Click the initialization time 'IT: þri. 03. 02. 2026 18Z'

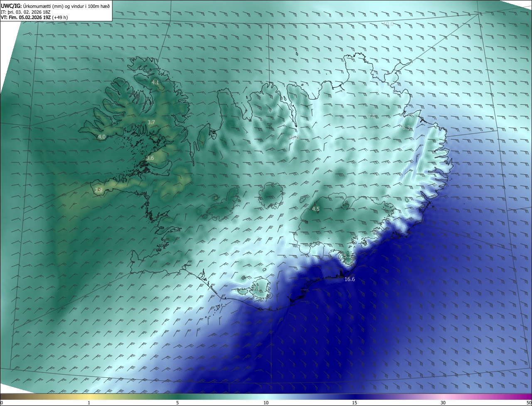click(25, 12)
